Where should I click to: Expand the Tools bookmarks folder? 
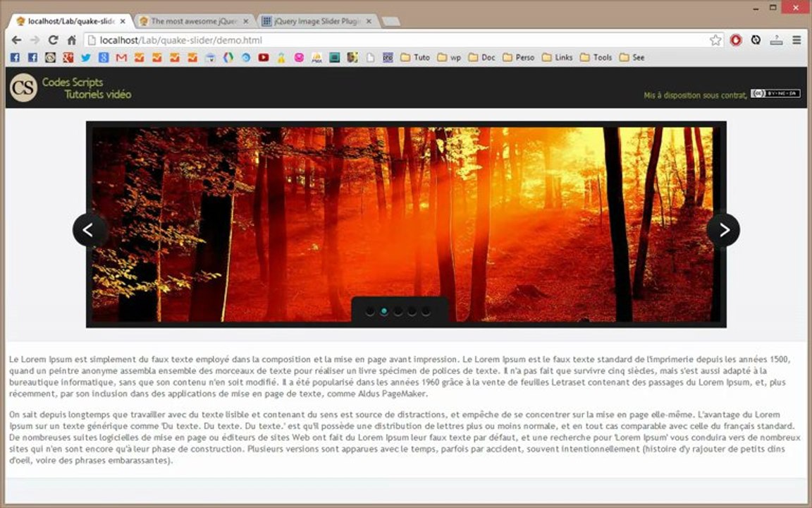tap(596, 58)
